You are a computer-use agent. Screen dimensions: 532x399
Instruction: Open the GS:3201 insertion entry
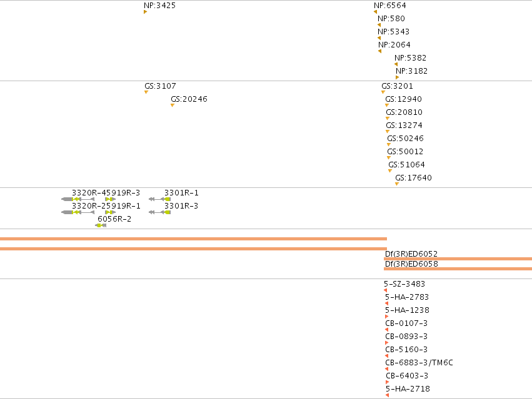397,86
